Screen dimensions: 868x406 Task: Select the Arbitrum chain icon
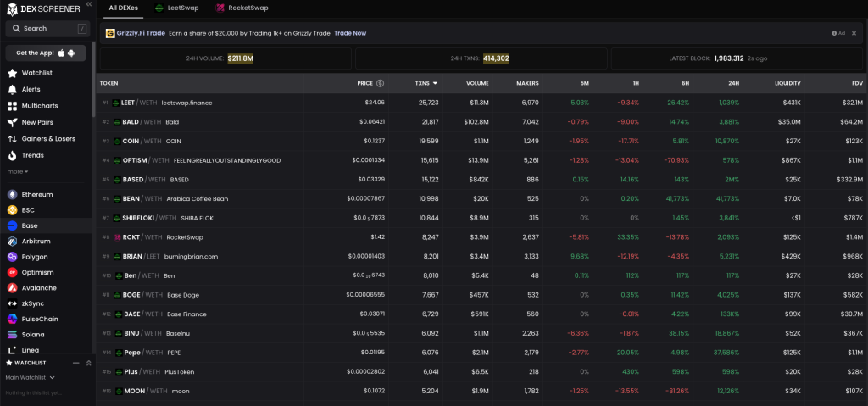pyautogui.click(x=12, y=242)
